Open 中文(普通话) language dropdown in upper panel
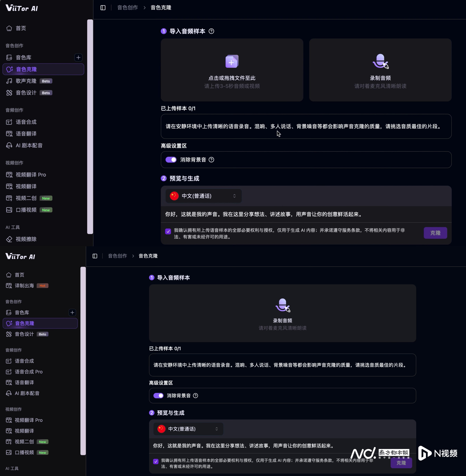The height and width of the screenshot is (476, 466). [203, 196]
